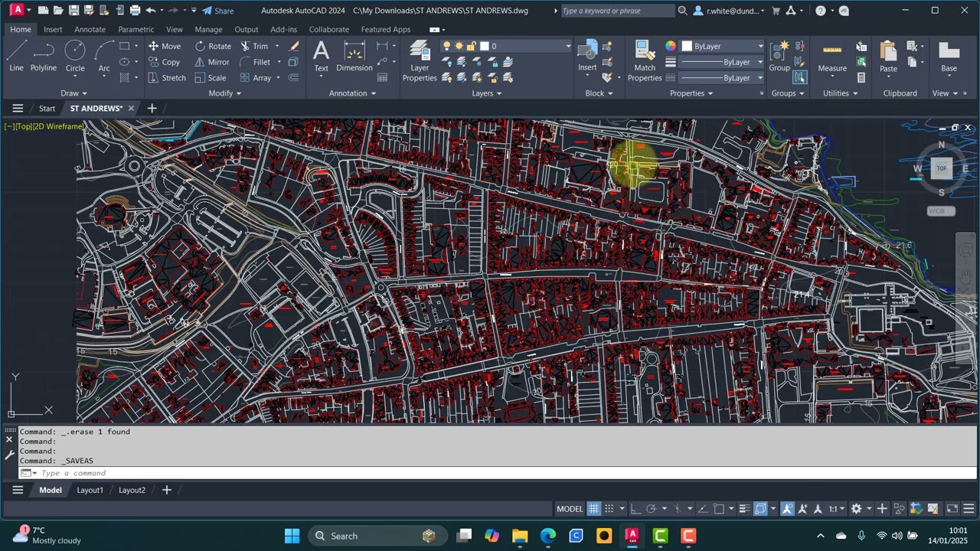Use the Copy tool
Image resolution: width=980 pixels, height=551 pixels.
pyautogui.click(x=164, y=62)
